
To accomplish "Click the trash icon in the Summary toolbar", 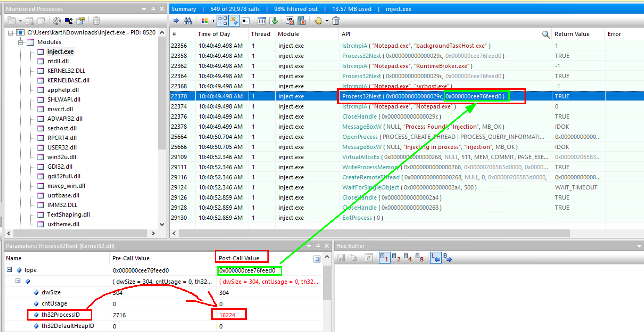I will point(336,21).
